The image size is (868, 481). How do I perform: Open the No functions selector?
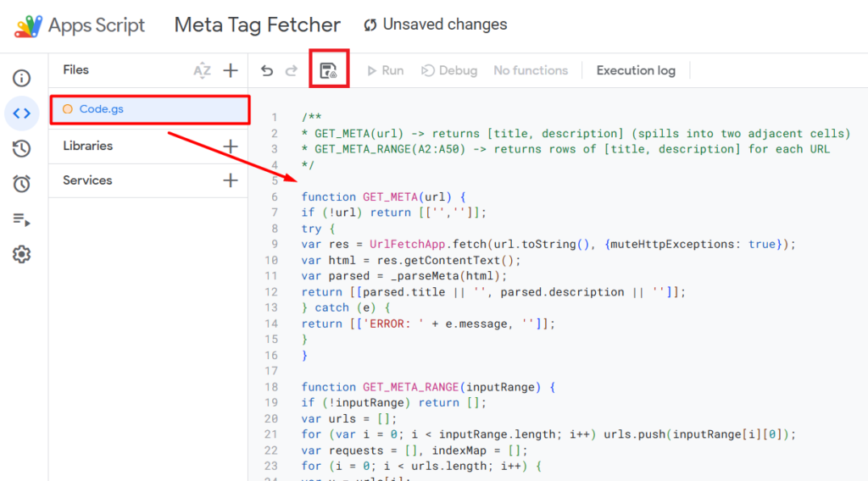531,71
